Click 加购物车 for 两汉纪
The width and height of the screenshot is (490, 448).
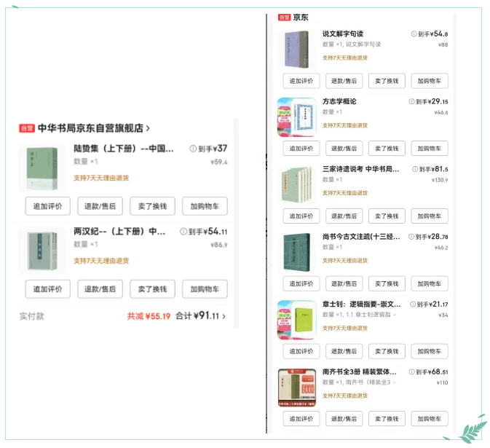205,289
